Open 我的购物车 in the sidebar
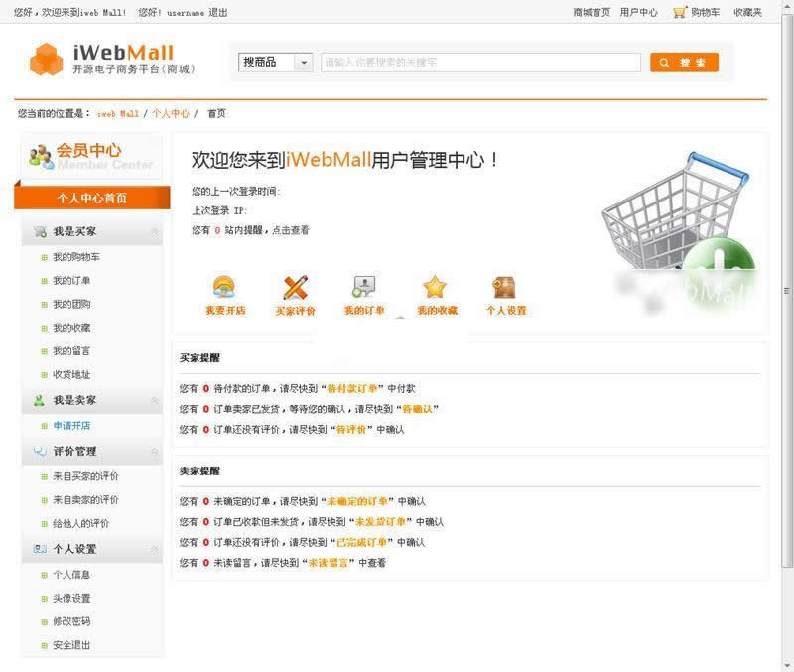The width and height of the screenshot is (794, 672). tap(76, 257)
